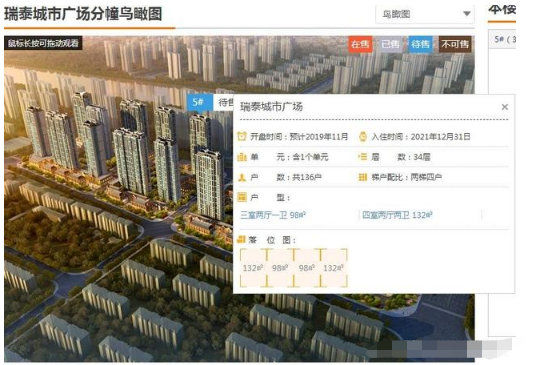
Task: Click the building icon beside 单元
Action: click(x=242, y=157)
